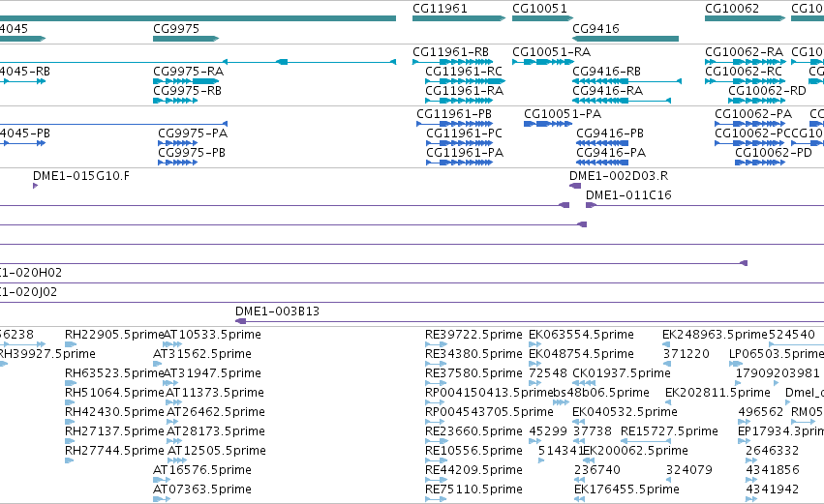Click transcript CG10051-RA

(543, 62)
